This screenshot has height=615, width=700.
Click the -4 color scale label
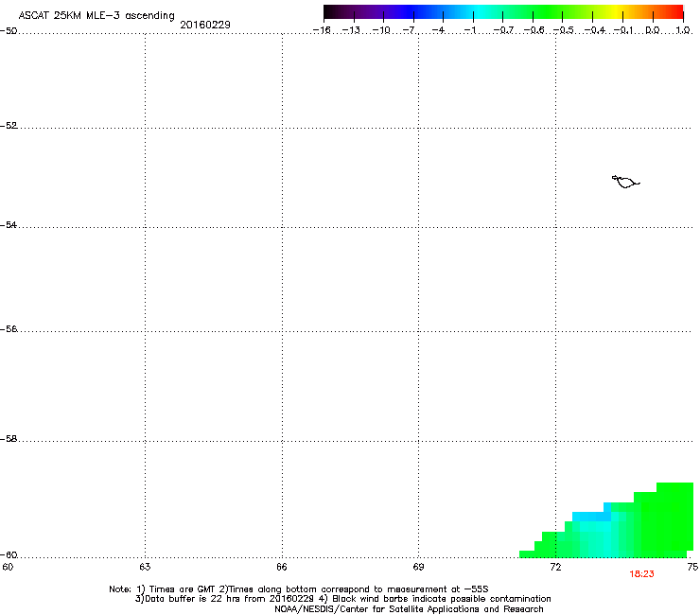438,30
